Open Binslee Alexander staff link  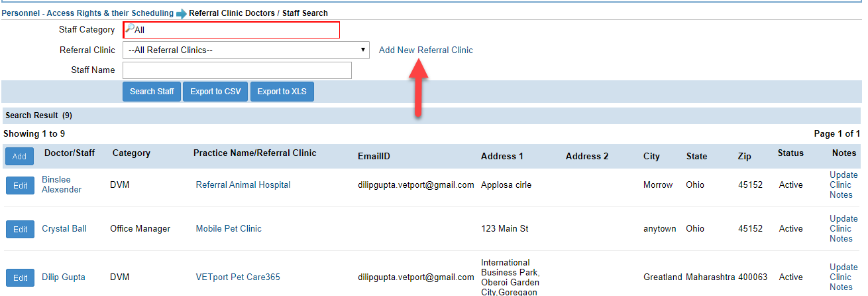click(62, 185)
